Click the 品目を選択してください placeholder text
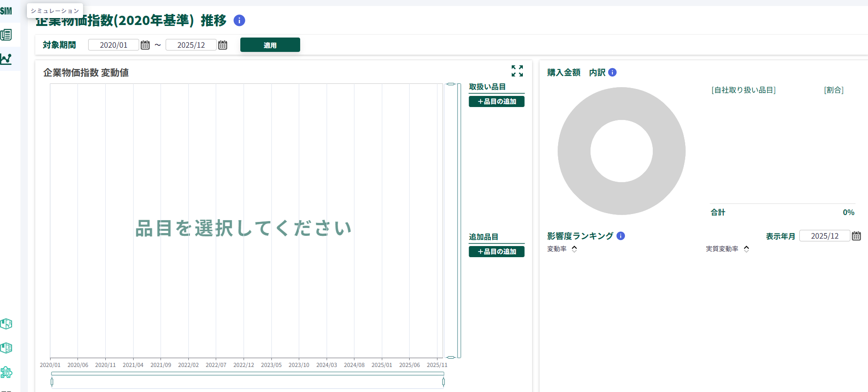868x392 pixels. [x=244, y=228]
